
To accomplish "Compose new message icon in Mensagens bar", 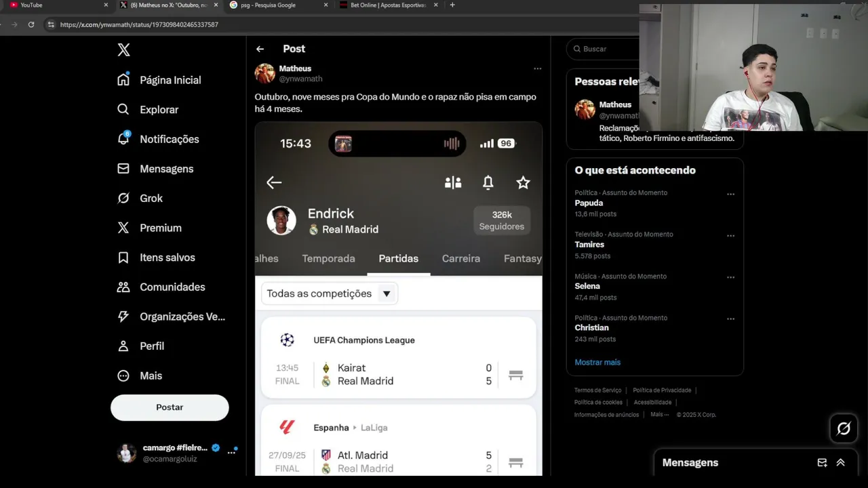I will (x=822, y=462).
